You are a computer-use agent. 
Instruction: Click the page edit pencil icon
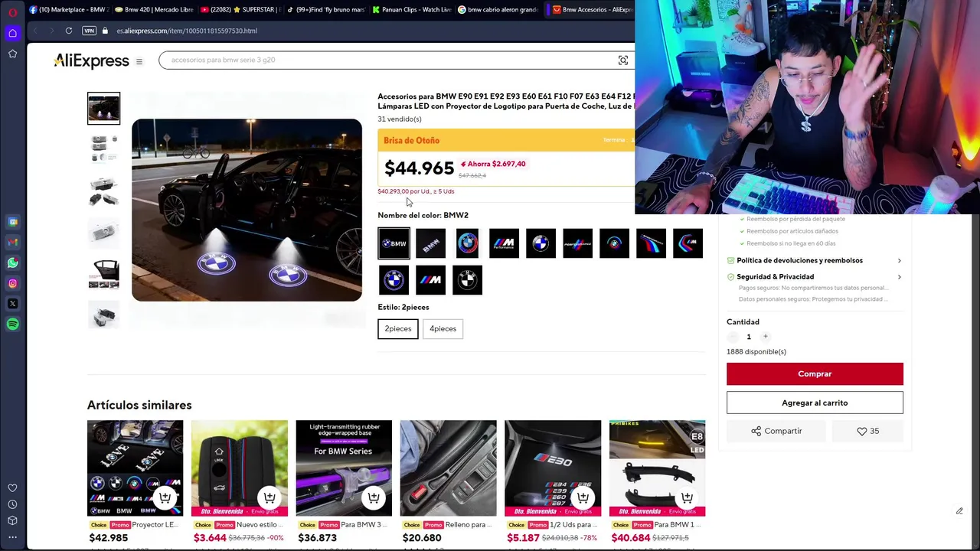coord(959,511)
